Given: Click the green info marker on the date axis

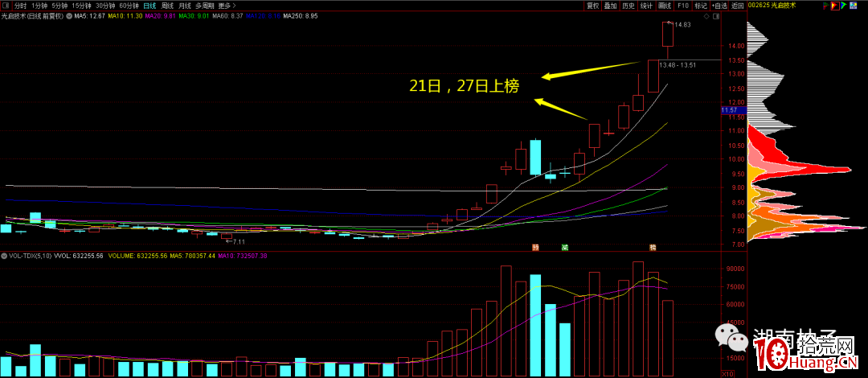Looking at the screenshot, I should click(x=565, y=247).
